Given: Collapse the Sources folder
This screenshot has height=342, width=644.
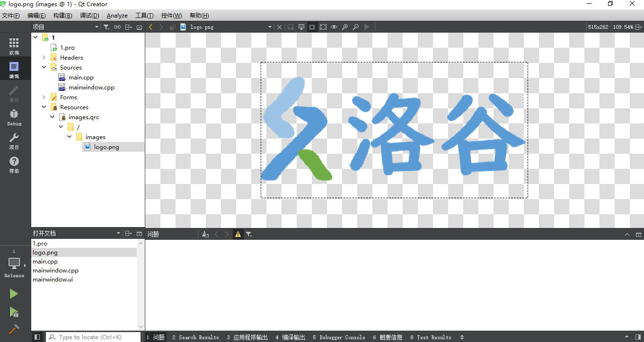Looking at the screenshot, I should click(x=44, y=67).
